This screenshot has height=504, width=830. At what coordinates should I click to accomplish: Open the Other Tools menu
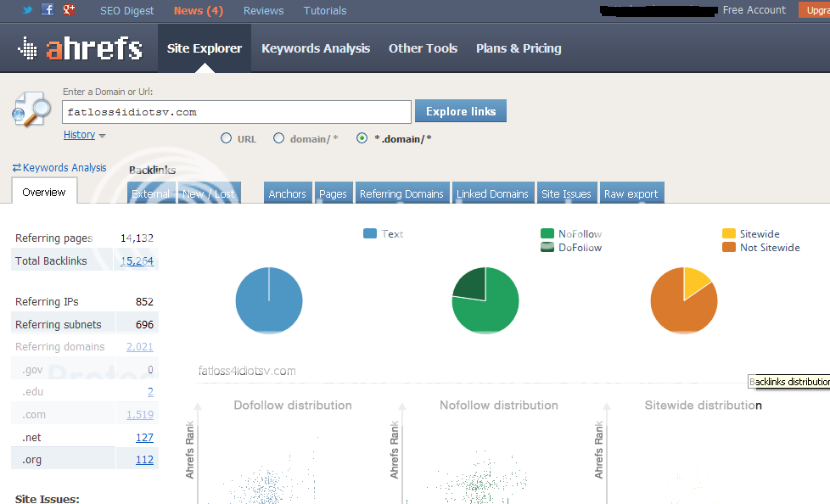click(x=423, y=48)
